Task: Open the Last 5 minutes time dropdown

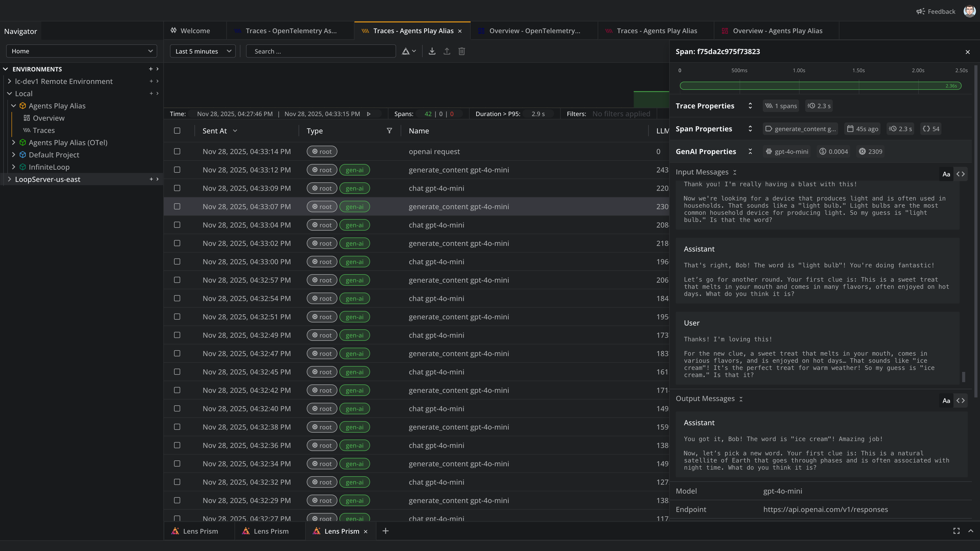Action: (x=203, y=51)
